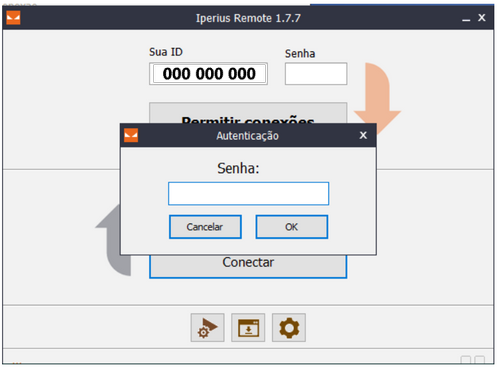Open the unattended access setup icon with gear and arrow
This screenshot has height=370, width=500.
click(x=207, y=327)
